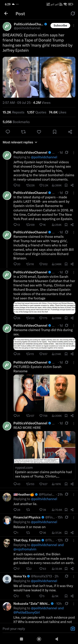The height and width of the screenshot is (644, 78).
Task: Open Sarah Ransome pictured photo
Action: pyautogui.click(x=44, y=393)
